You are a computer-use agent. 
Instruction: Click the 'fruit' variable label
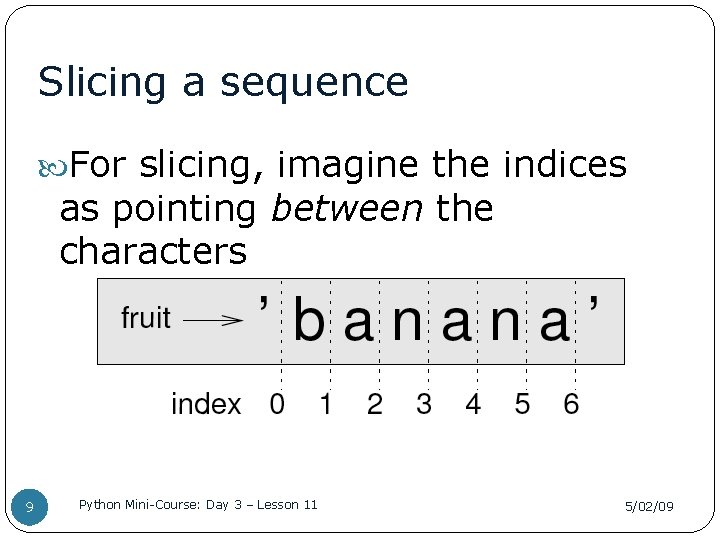[x=146, y=319]
